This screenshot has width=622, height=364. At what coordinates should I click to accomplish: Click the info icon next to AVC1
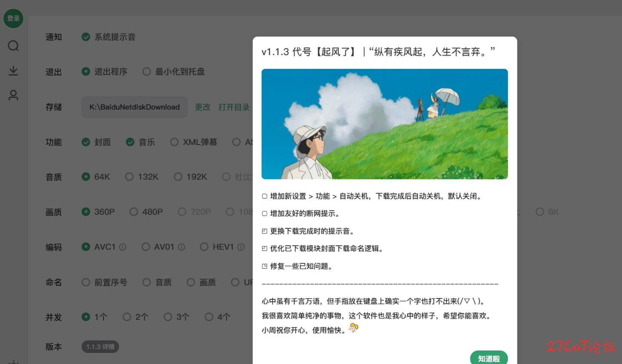[123, 247]
